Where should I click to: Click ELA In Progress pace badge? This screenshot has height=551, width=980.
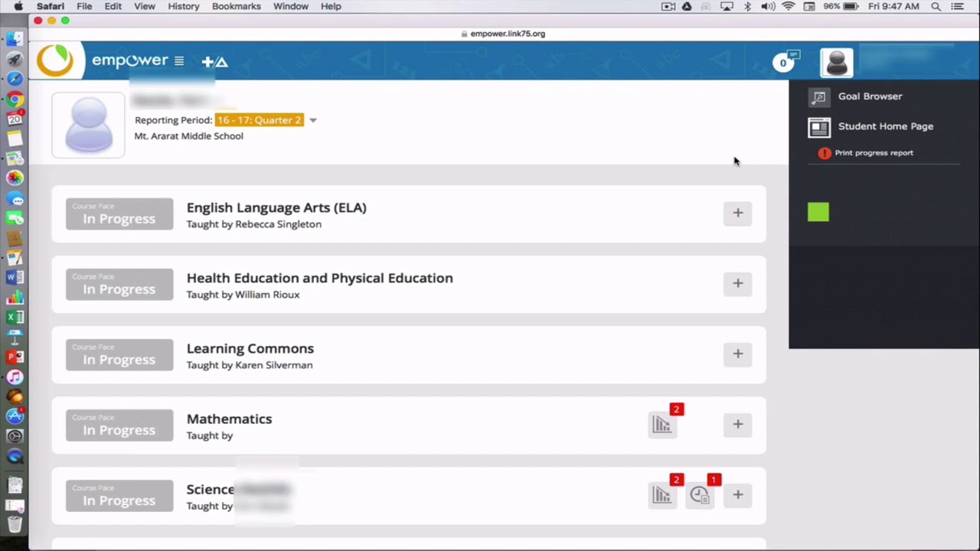(119, 214)
